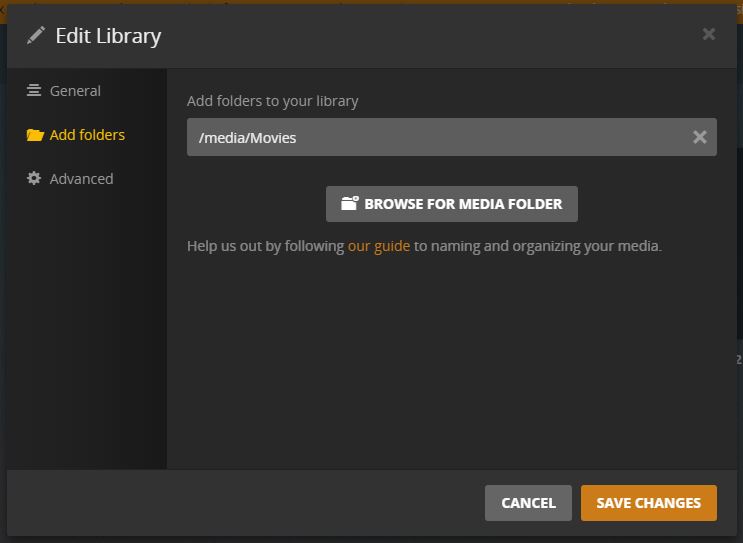Click the 'Add folders to your library' text

pos(272,101)
